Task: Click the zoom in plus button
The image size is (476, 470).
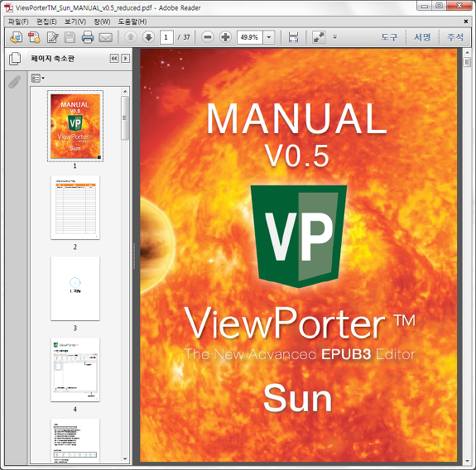Action: click(x=225, y=37)
